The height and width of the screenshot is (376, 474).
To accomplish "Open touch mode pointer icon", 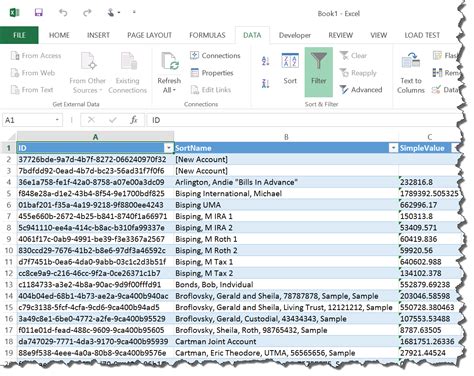I will click(x=111, y=13).
